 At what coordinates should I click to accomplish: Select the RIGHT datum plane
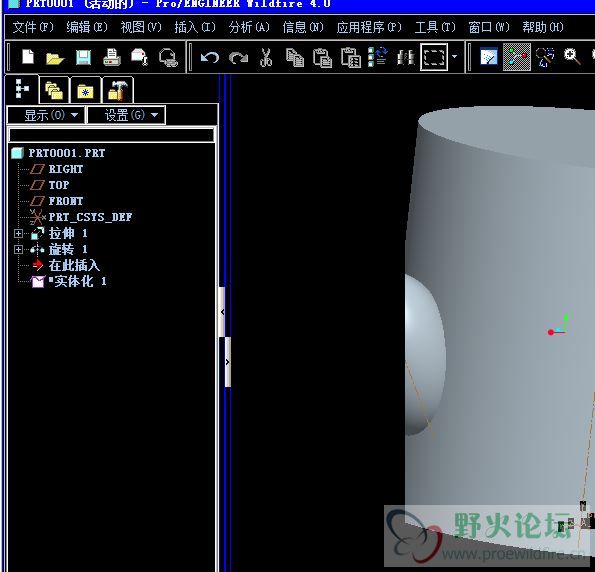(x=66, y=169)
